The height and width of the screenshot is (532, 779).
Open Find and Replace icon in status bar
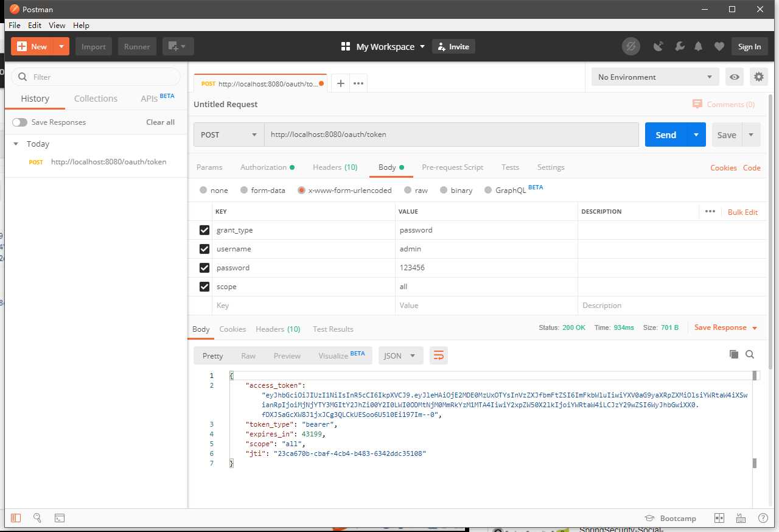37,518
